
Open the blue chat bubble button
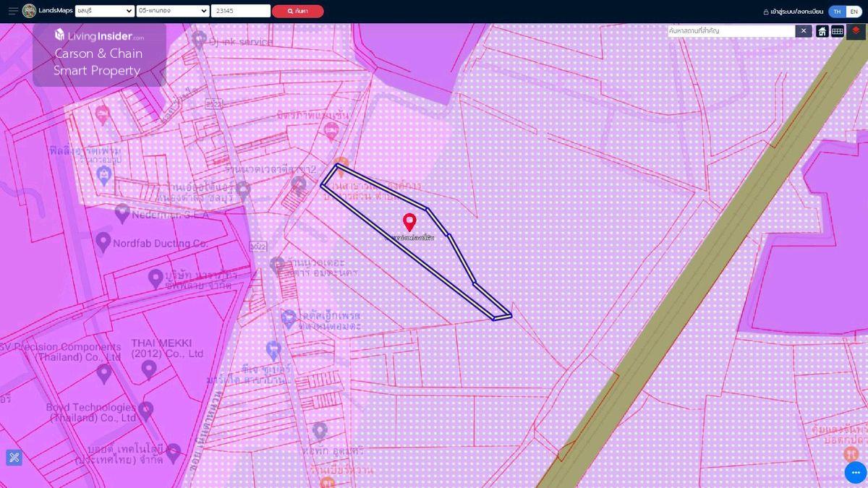(855, 472)
